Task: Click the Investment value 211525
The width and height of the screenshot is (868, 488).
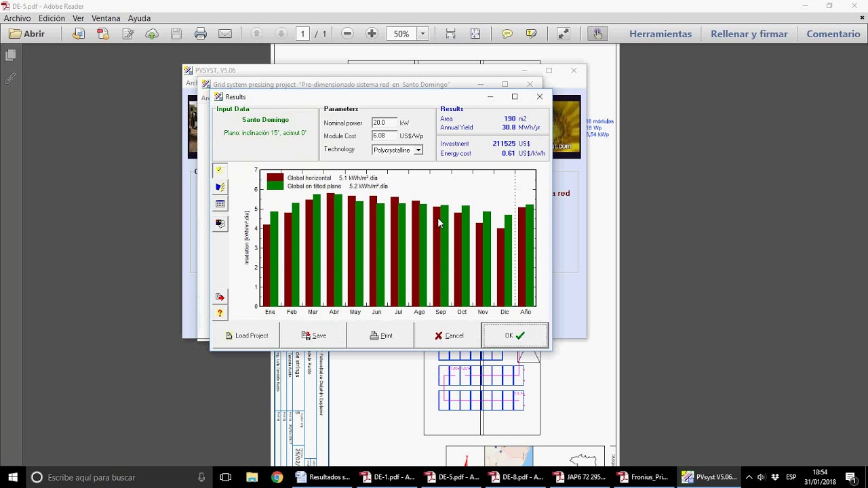Action: (504, 144)
